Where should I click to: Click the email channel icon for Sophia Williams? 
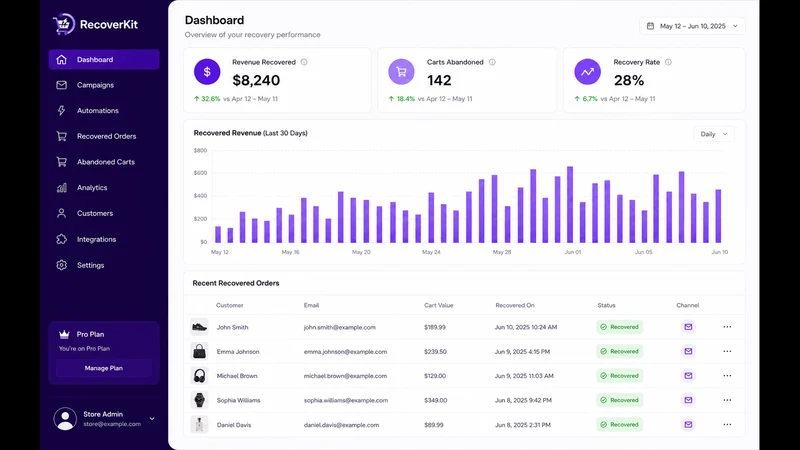pos(688,400)
